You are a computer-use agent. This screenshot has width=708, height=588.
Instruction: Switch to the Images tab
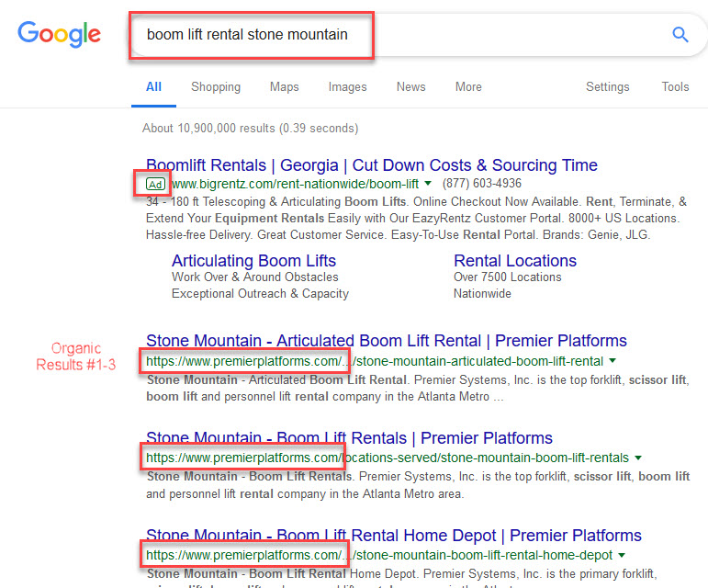[348, 86]
